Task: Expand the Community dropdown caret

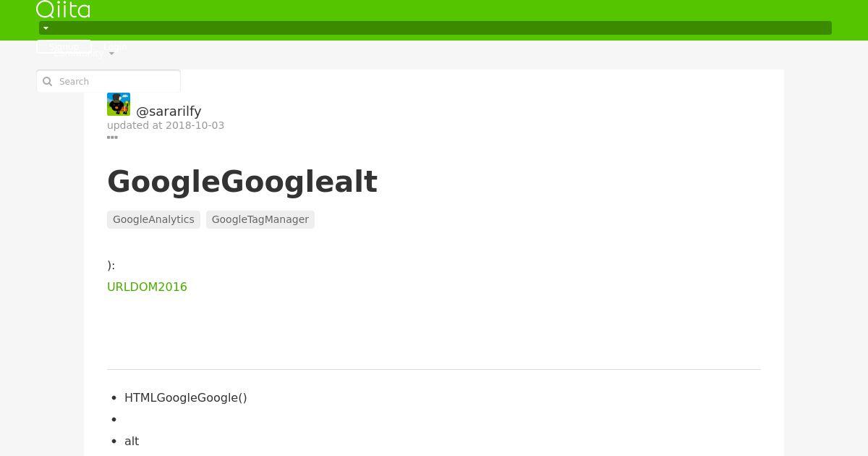Action: (111, 54)
